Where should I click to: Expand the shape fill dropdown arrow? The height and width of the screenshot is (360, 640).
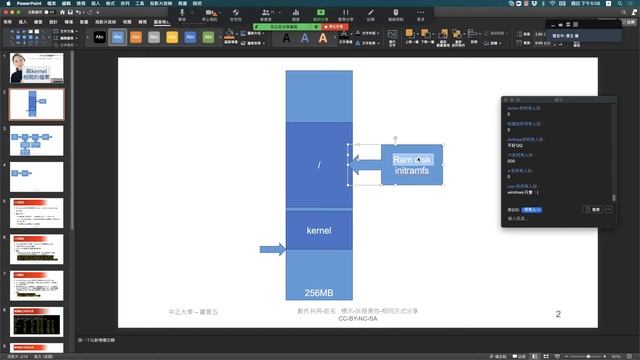click(236, 34)
